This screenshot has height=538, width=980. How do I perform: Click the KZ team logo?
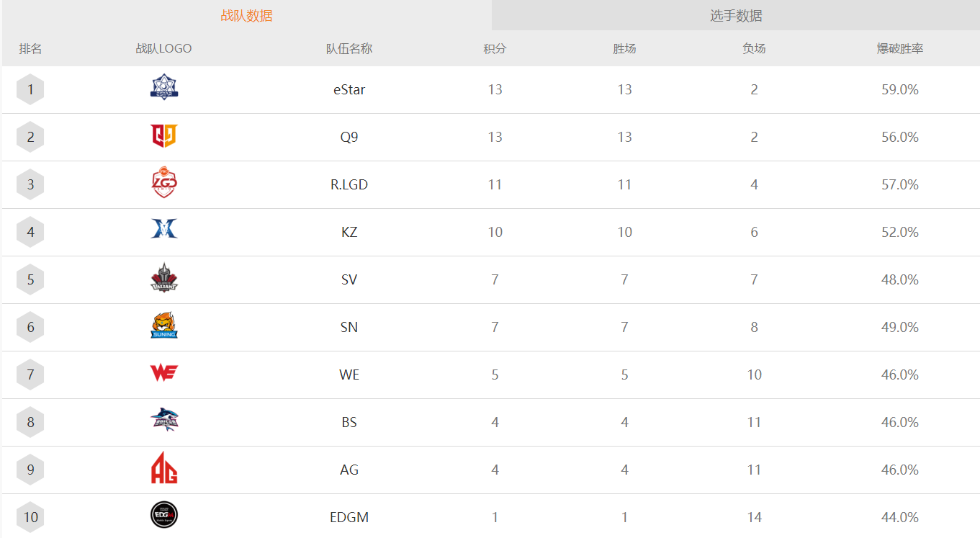pos(164,229)
